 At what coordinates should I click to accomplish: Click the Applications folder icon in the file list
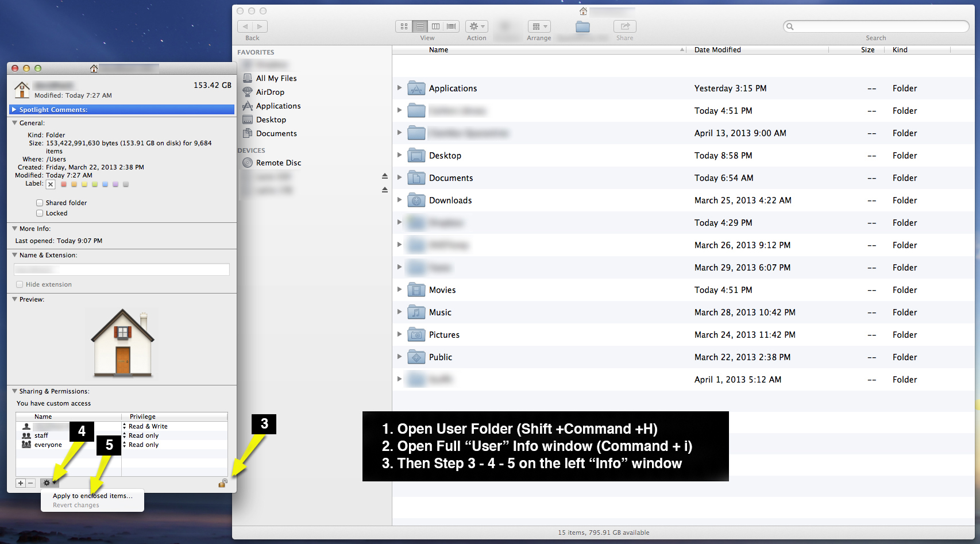point(416,88)
